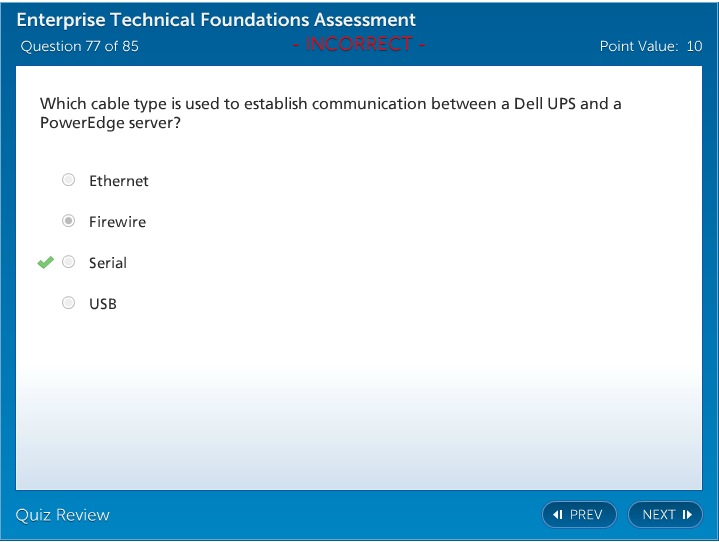Select the USB radio button
This screenshot has height=542, width=719.
coord(68,303)
